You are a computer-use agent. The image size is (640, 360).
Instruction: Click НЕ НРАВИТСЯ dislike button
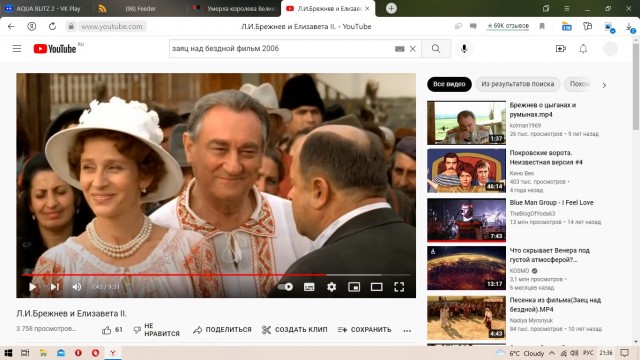tap(157, 330)
